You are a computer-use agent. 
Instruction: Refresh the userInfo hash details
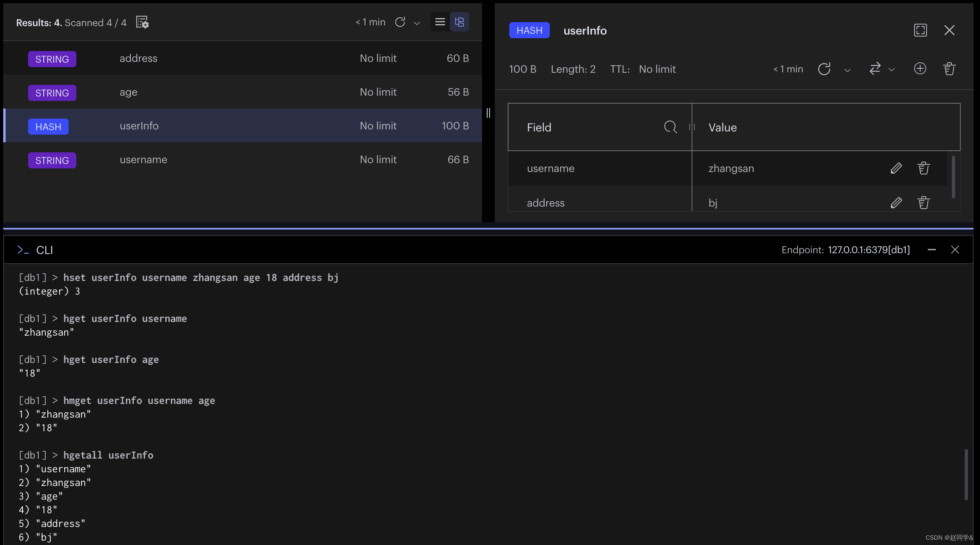coord(824,69)
